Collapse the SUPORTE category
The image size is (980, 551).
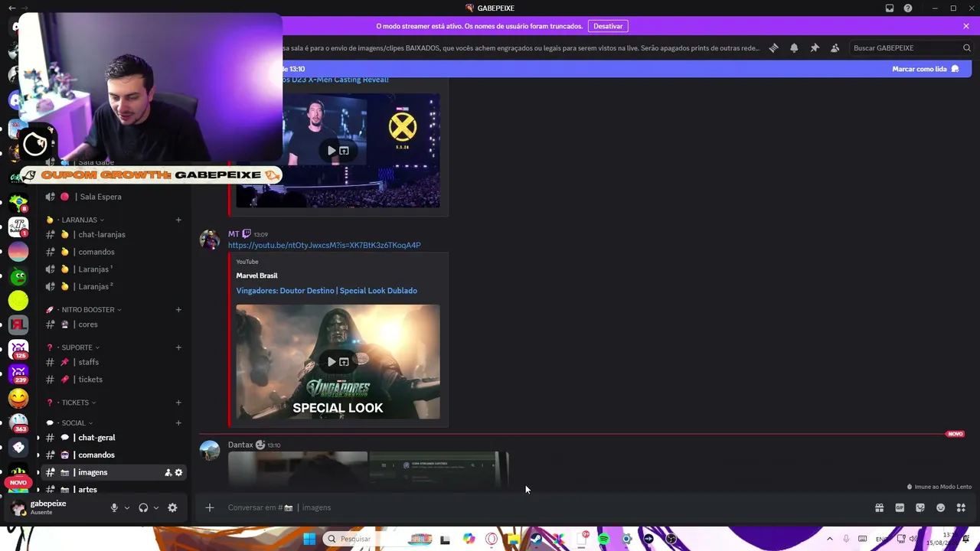[x=77, y=347]
